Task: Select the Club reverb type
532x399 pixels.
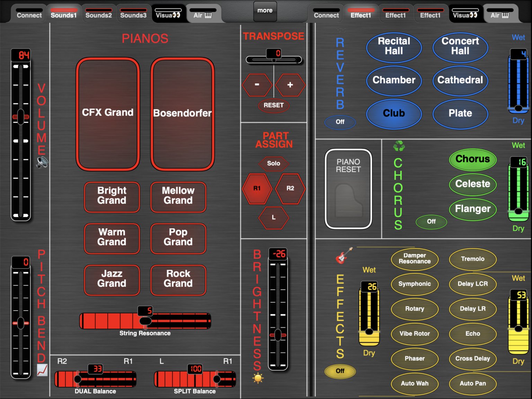Action: pos(394,113)
